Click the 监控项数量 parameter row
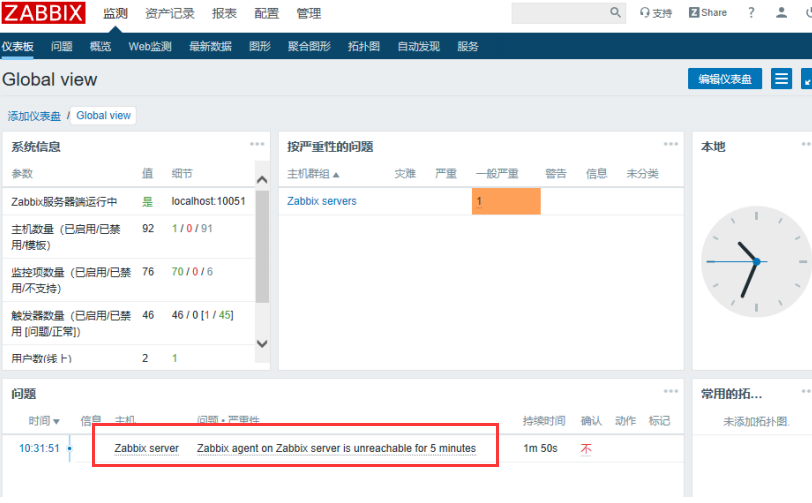 point(128,280)
